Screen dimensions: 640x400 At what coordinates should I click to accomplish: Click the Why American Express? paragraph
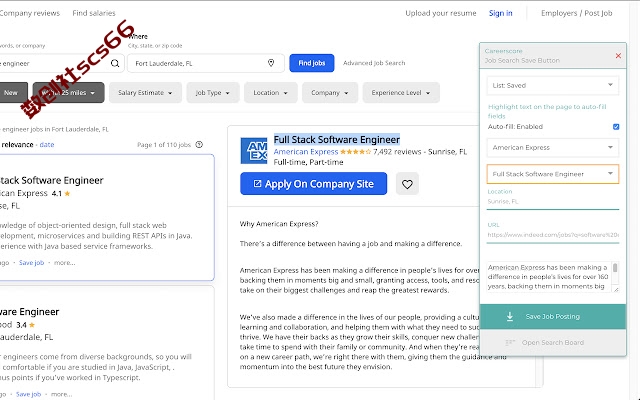click(x=279, y=224)
